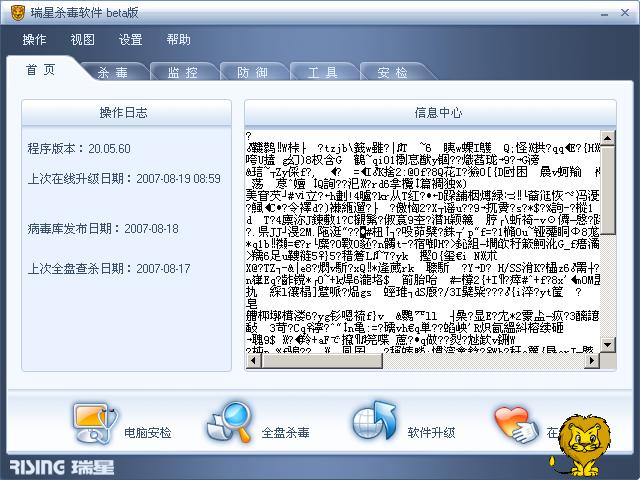
Task: Click the 操作日志 panel header
Action: [x=127, y=113]
